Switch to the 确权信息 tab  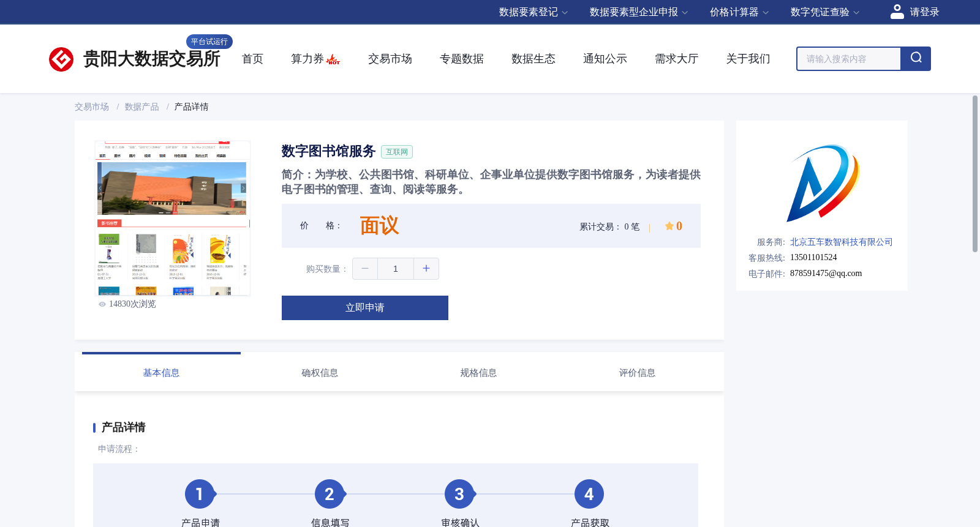320,372
